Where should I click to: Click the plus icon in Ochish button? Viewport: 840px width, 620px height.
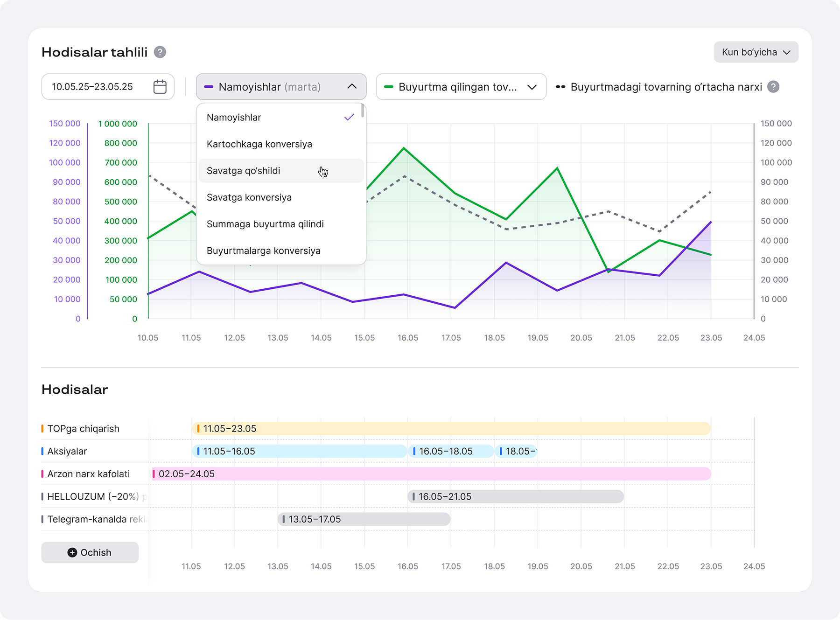[72, 552]
